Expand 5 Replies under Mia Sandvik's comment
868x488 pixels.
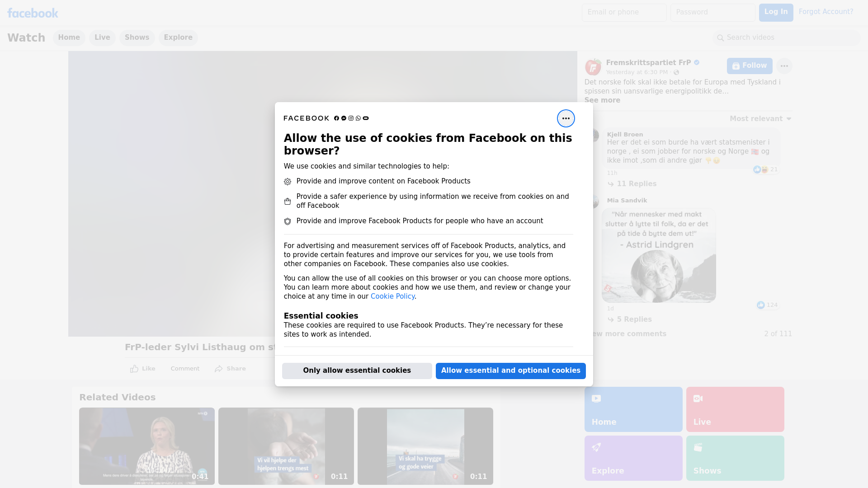[630, 319]
